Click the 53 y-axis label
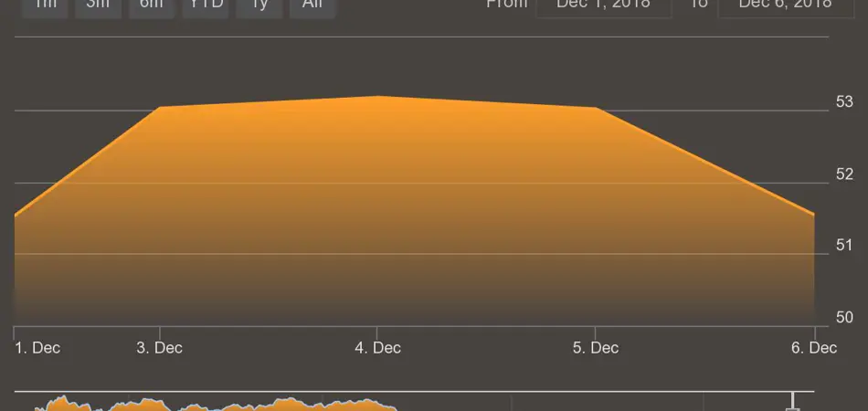Viewport: 868px width, 411px height. tap(844, 102)
